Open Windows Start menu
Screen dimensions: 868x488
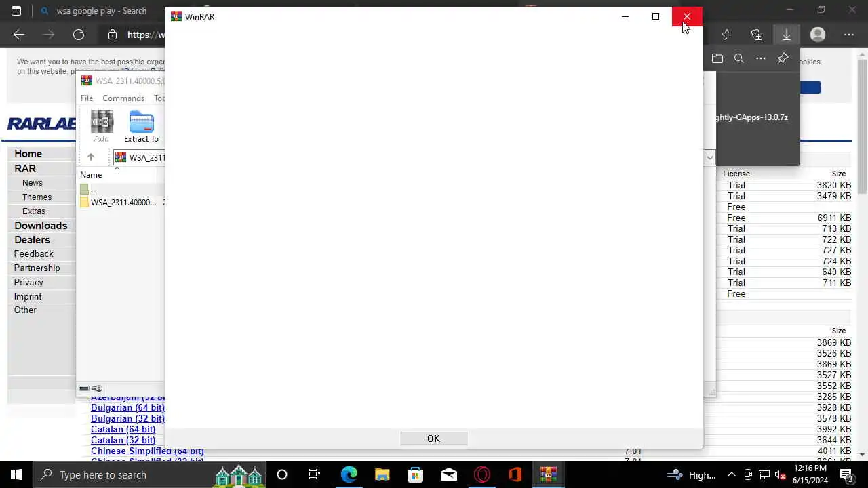coord(16,474)
